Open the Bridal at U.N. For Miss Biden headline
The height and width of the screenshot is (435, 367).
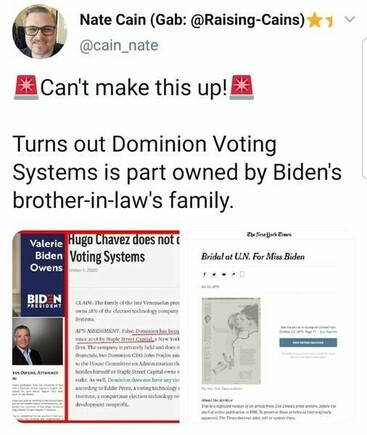click(x=253, y=257)
